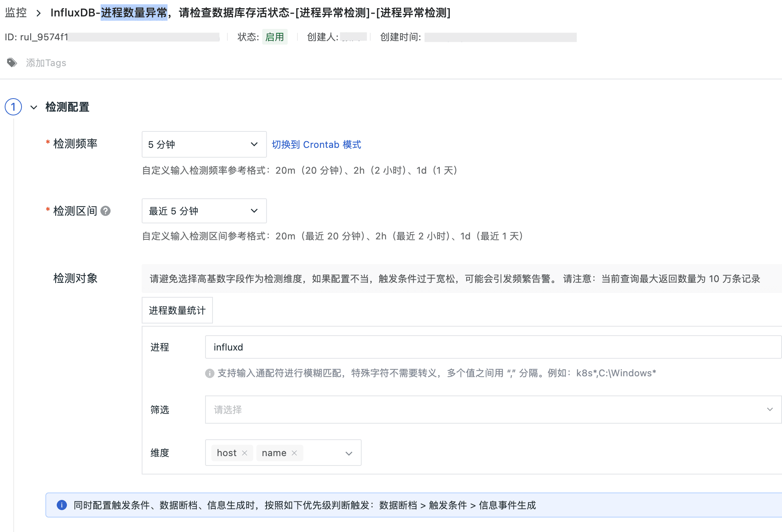
Task: Open the 检测区间 最近 5 分钟 dropdown
Action: coord(204,211)
